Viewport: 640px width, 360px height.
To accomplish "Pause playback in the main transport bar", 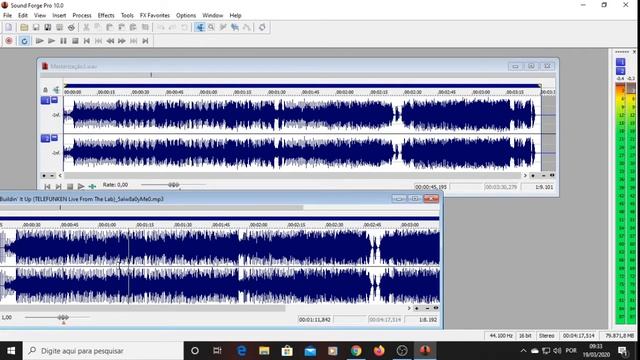I will [63, 41].
